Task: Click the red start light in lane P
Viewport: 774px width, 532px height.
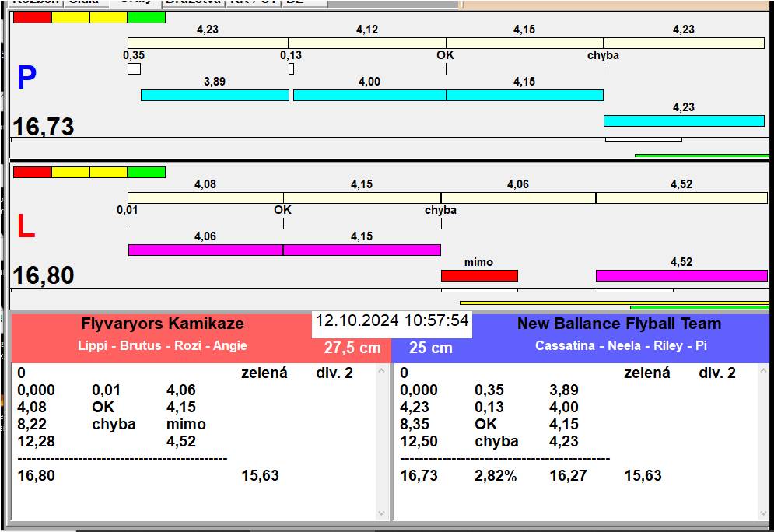Action: coord(32,17)
